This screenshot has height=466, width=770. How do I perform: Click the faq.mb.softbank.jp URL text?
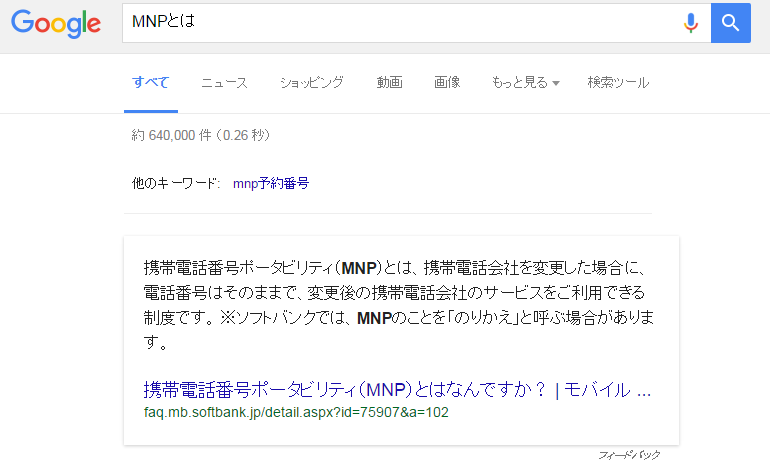tap(296, 412)
